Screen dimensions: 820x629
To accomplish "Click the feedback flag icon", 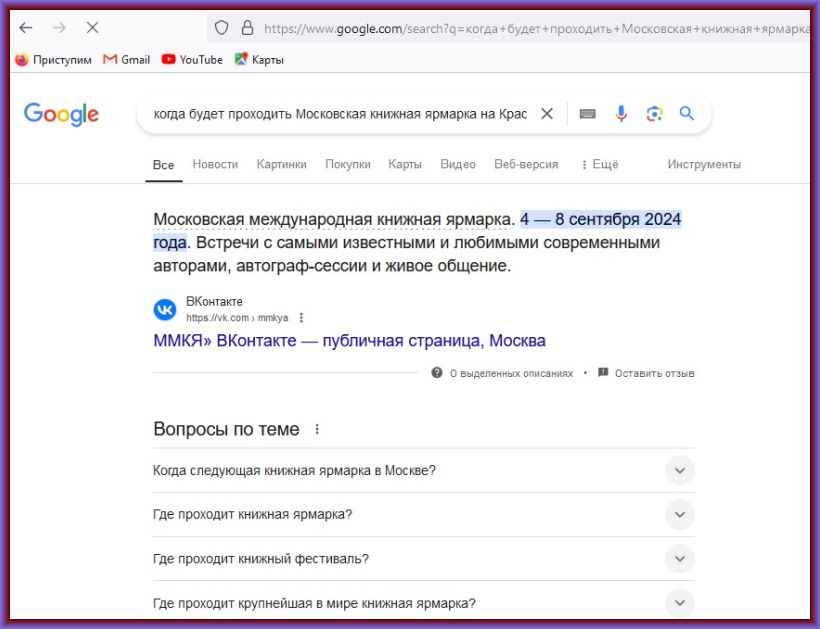I will tap(603, 373).
